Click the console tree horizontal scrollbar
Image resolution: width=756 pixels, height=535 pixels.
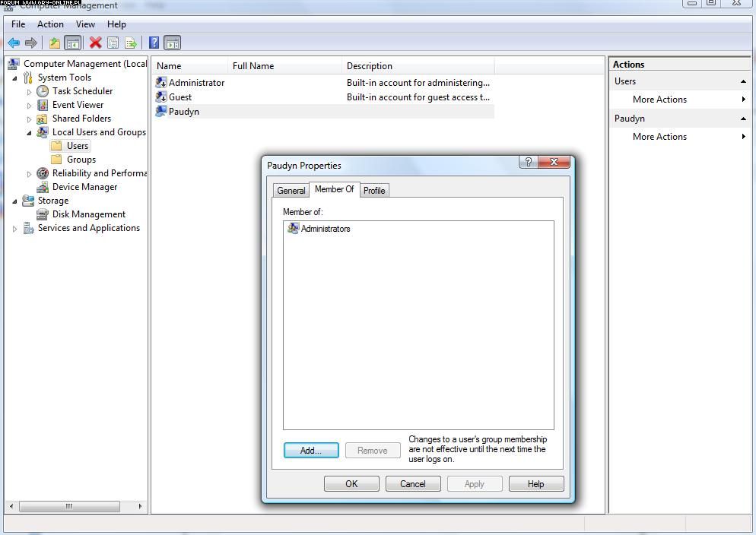68,506
